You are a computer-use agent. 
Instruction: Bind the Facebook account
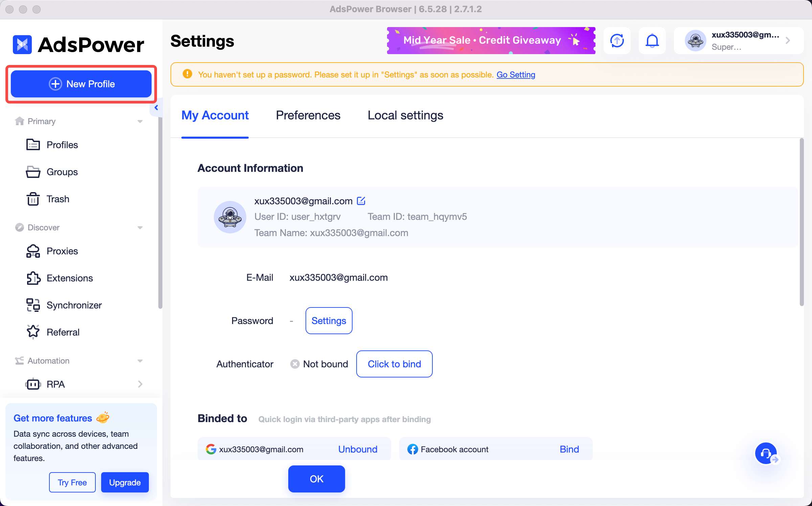569,449
